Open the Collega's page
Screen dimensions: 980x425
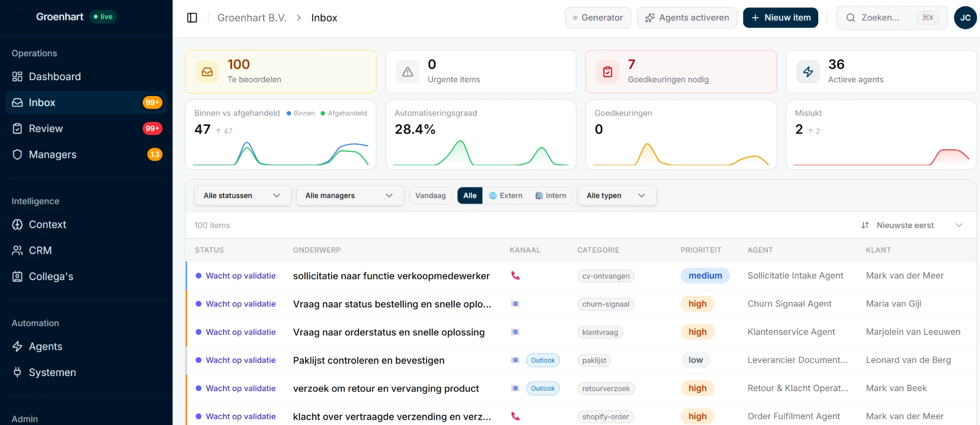[86, 276]
